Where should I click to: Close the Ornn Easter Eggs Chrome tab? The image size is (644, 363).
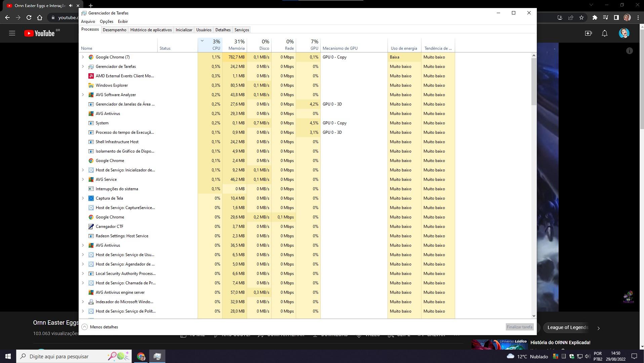point(78,6)
